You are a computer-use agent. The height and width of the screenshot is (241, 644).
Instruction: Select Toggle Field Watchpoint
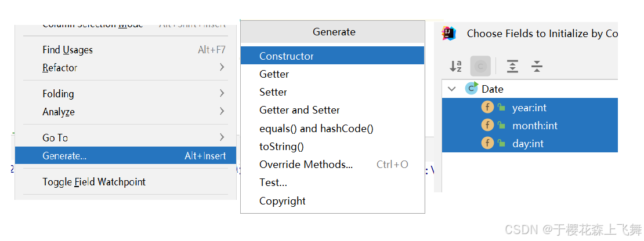94,182
